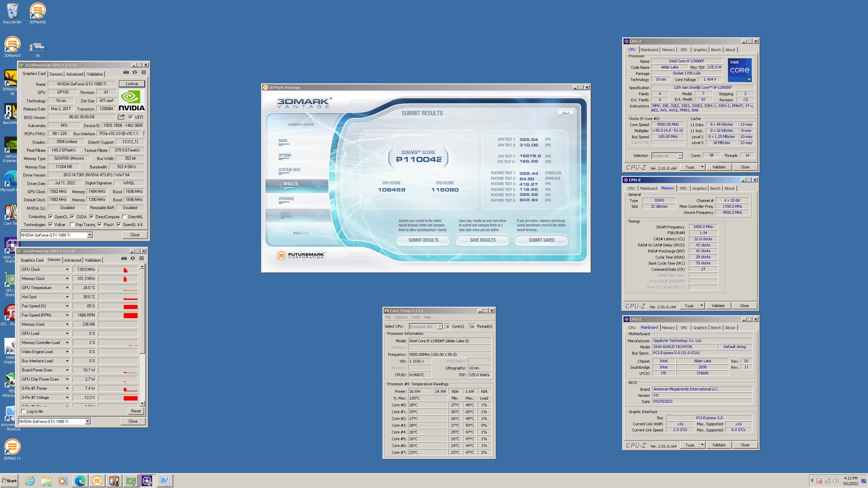Click the GPU-Z Sensors vertical scrollbar

142,312
